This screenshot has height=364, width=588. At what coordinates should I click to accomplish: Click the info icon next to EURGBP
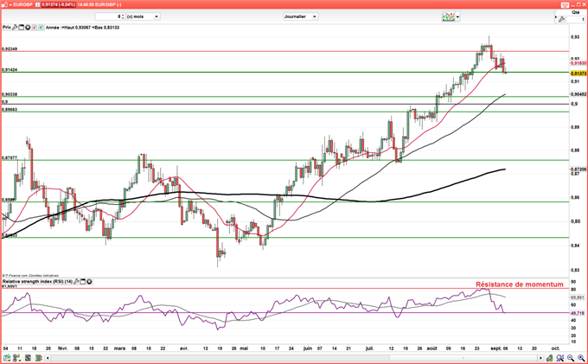tap(37, 5)
